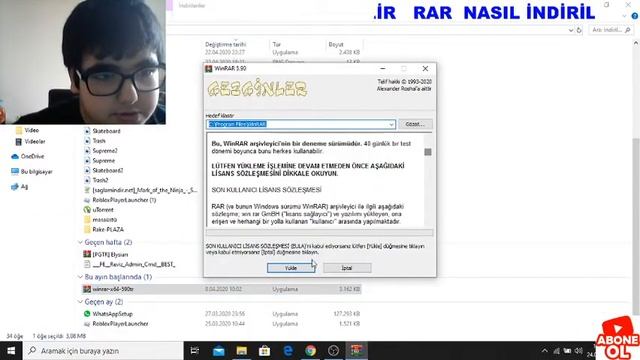
Task: Click the WinRAR taskbar icon
Action: (x=357, y=351)
